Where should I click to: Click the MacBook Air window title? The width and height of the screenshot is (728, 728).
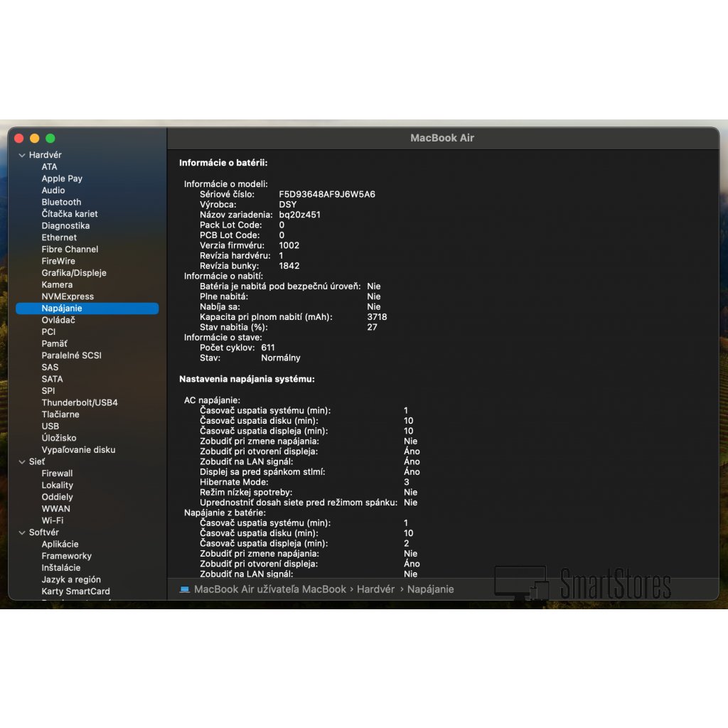coord(442,138)
